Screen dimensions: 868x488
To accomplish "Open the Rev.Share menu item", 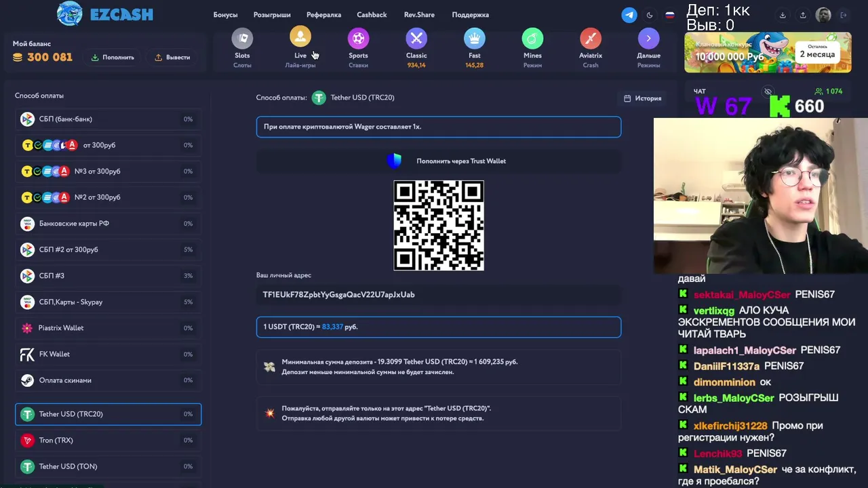I will pyautogui.click(x=418, y=15).
